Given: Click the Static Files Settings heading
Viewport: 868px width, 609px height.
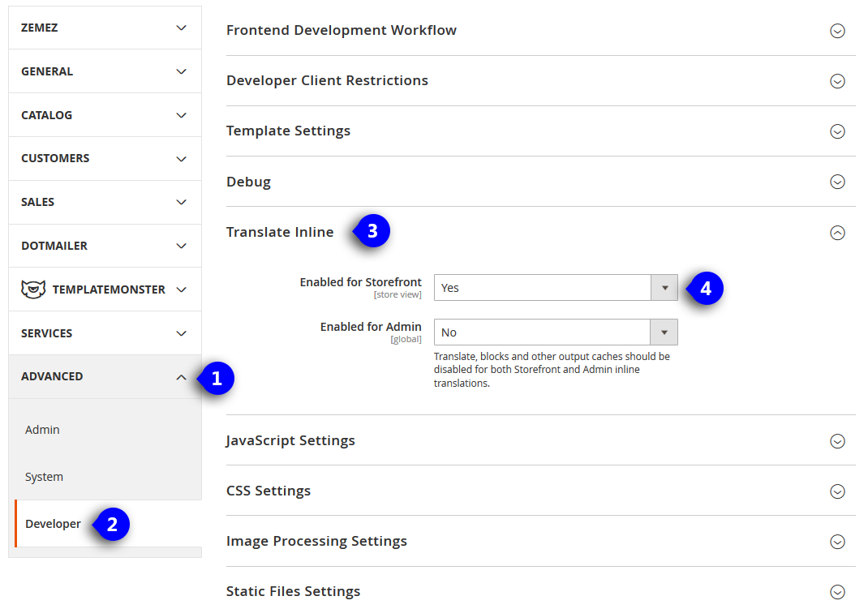Looking at the screenshot, I should click(x=294, y=592).
